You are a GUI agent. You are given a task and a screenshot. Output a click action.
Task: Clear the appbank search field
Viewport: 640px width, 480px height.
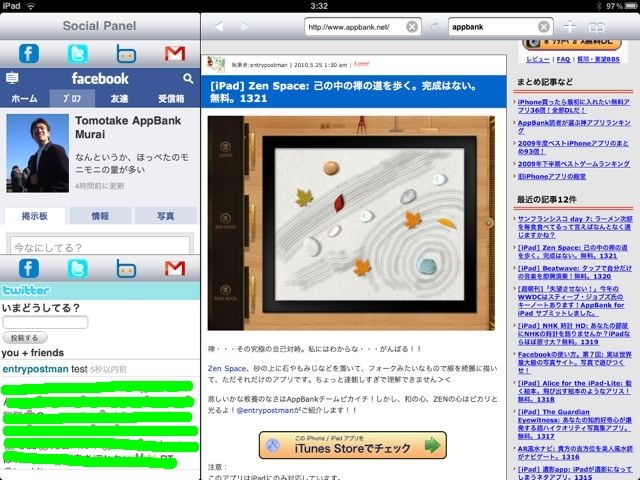pyautogui.click(x=544, y=27)
